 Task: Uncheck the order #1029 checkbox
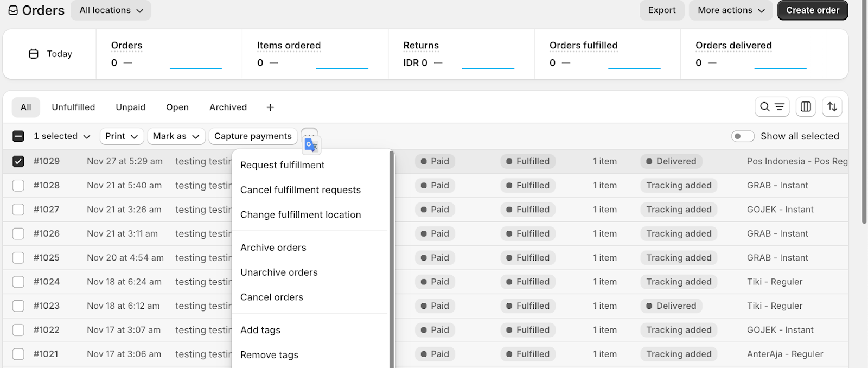[18, 161]
